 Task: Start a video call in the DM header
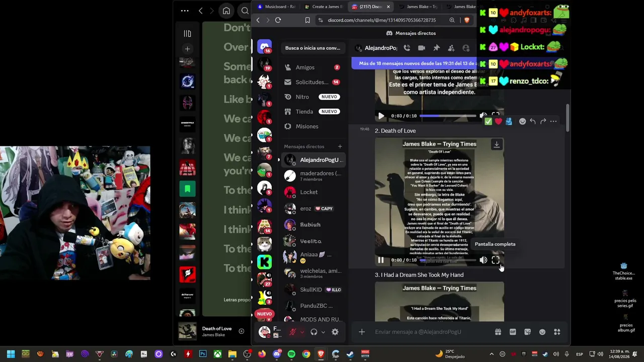(x=422, y=48)
